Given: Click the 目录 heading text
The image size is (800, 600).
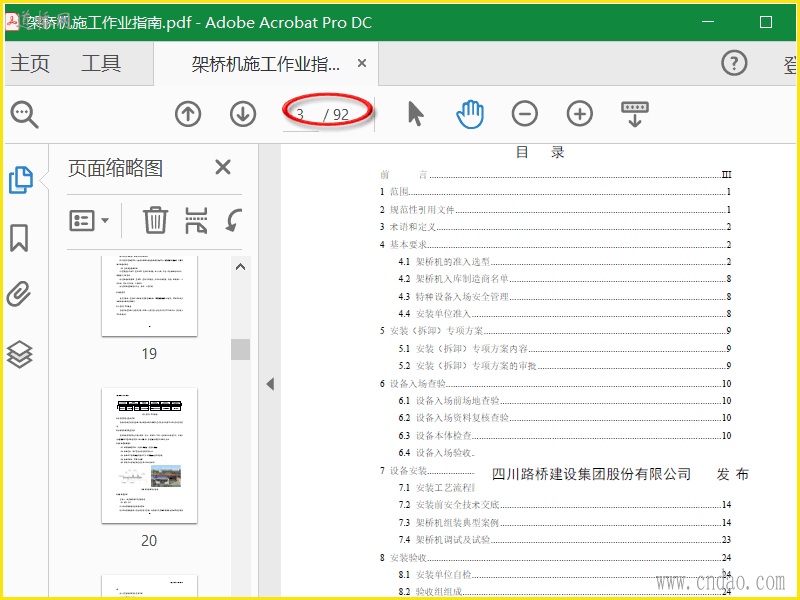Looking at the screenshot, I should click(x=540, y=152).
